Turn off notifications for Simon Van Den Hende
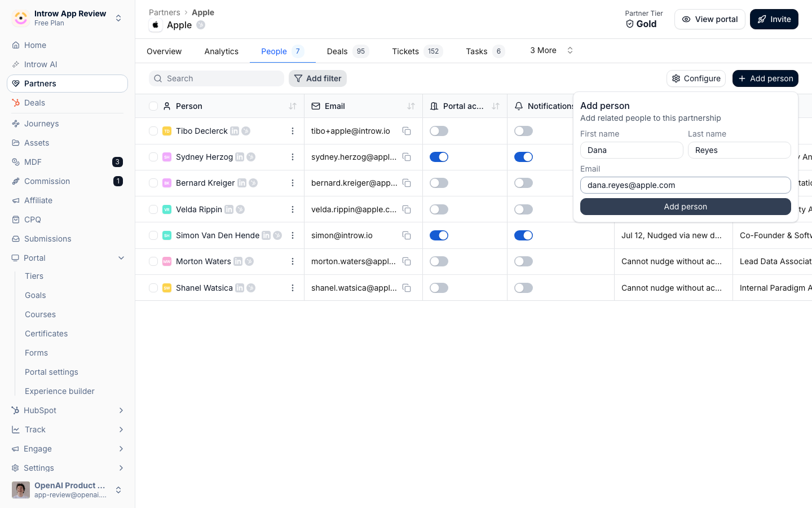 click(523, 235)
